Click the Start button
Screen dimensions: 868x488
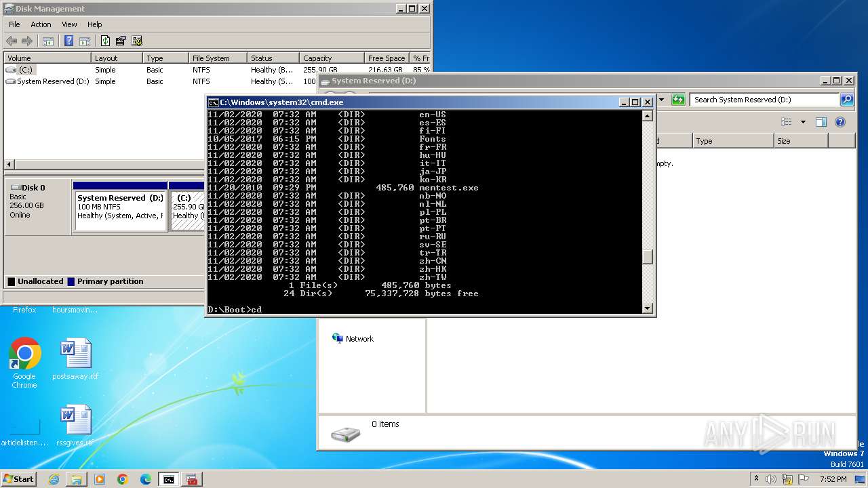[19, 479]
